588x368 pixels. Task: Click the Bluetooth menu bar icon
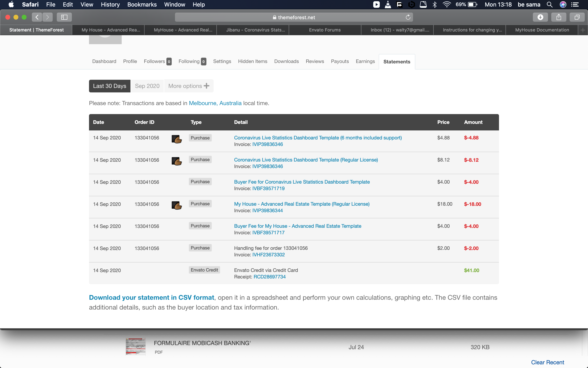pos(435,4)
